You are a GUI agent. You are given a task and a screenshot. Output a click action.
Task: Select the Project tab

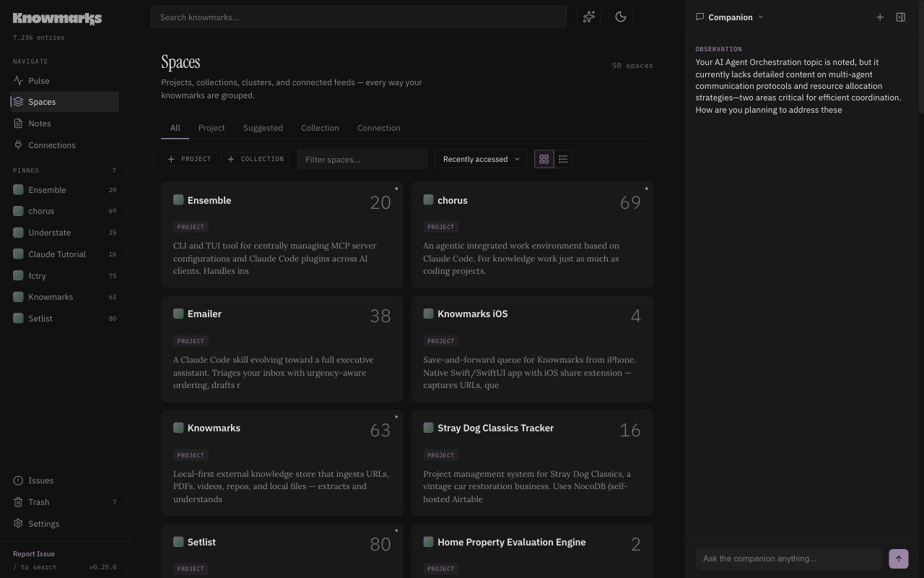tap(212, 128)
